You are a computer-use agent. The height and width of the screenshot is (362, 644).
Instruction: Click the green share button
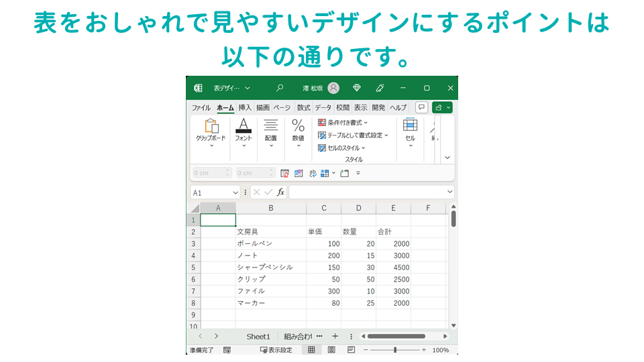point(442,107)
